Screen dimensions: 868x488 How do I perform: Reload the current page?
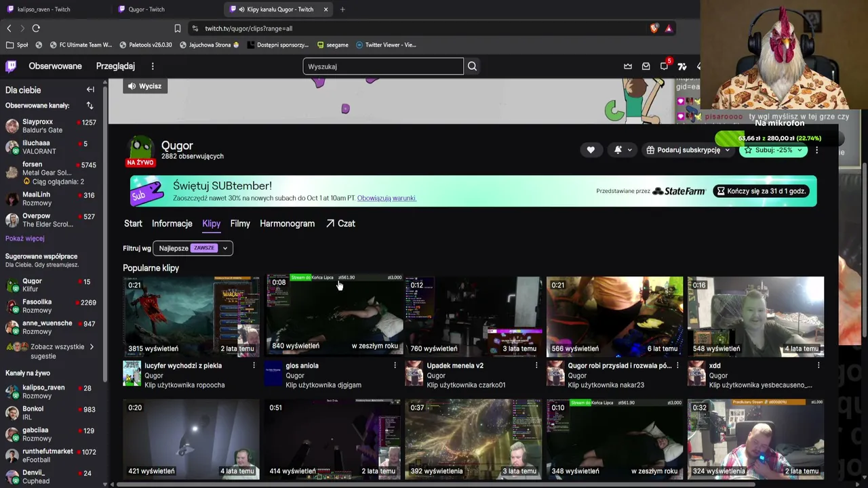pyautogui.click(x=36, y=28)
